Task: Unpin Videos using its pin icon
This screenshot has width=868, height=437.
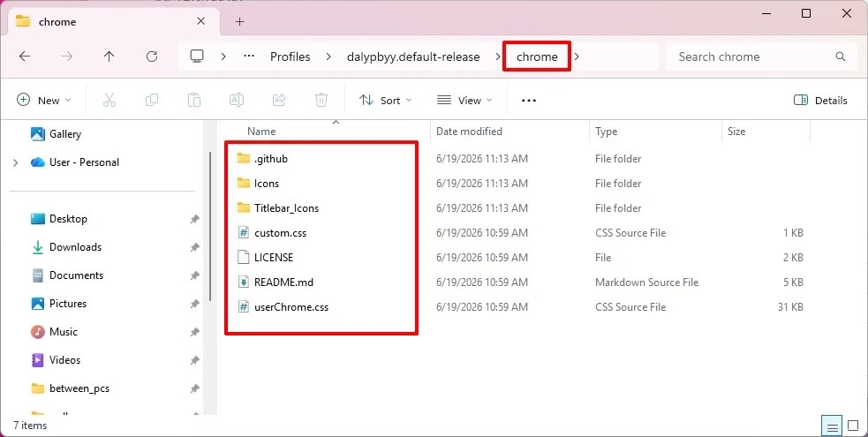Action: pos(195,360)
